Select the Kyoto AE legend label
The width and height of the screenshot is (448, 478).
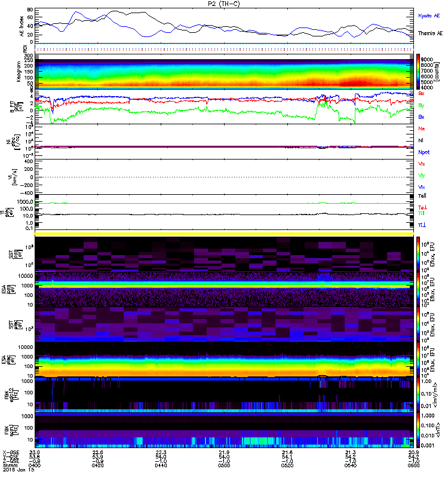(x=429, y=16)
